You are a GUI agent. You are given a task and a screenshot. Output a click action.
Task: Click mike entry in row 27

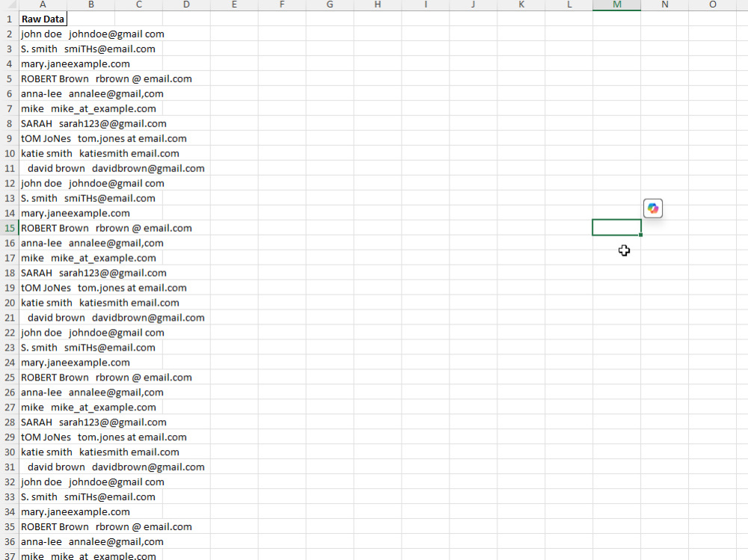88,407
